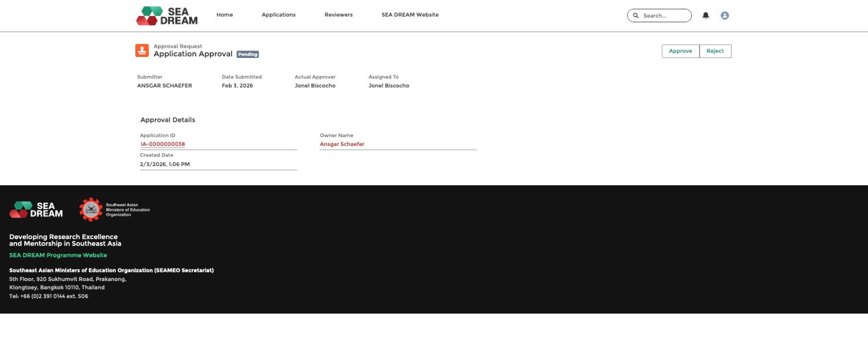This screenshot has height=362, width=868.
Task: Click the SEA DREAM logo in header
Action: click(167, 16)
